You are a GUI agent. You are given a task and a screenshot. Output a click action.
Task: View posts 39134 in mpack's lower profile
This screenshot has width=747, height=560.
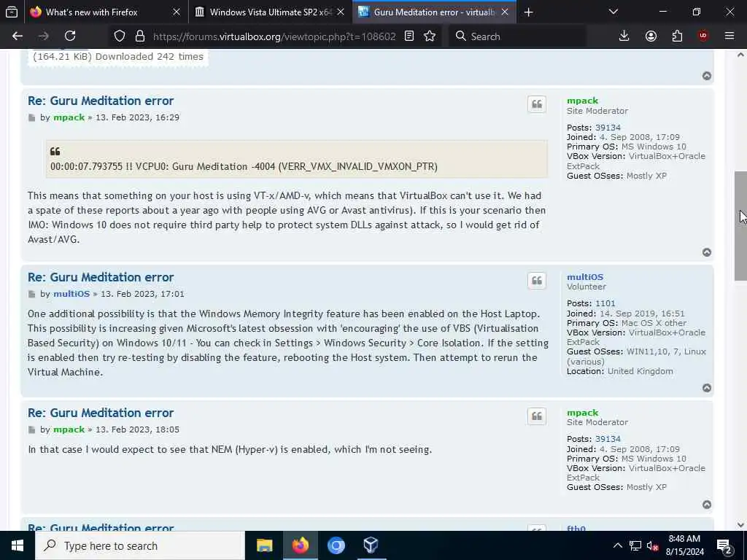[608, 439]
